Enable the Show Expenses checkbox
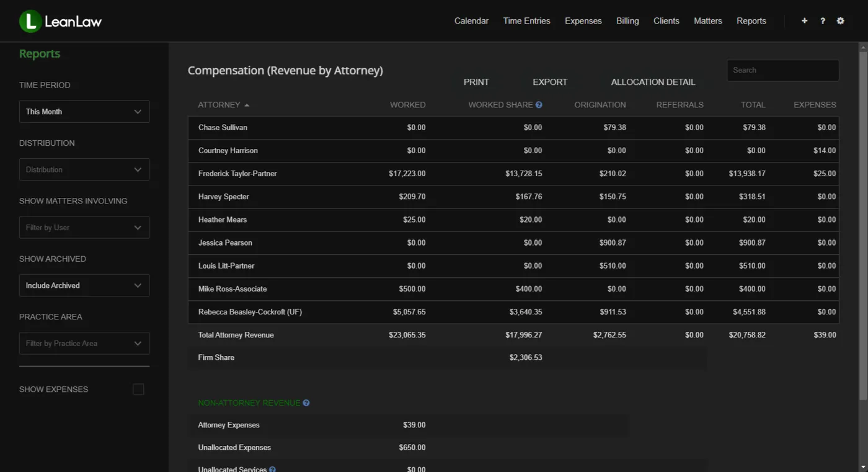The height and width of the screenshot is (472, 868). tap(138, 390)
